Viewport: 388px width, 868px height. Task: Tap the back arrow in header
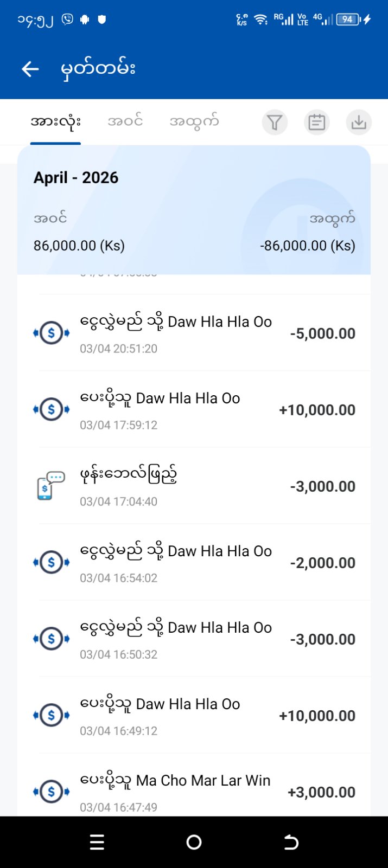[30, 69]
